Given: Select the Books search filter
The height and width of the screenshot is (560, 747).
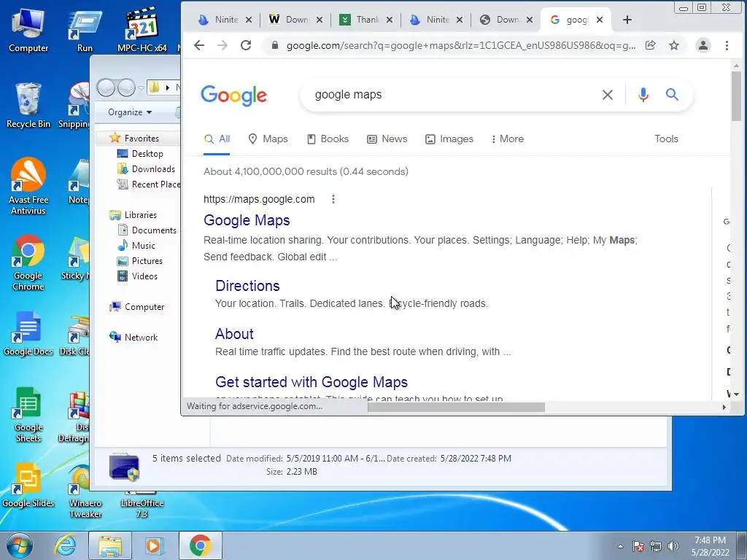Looking at the screenshot, I should (328, 139).
